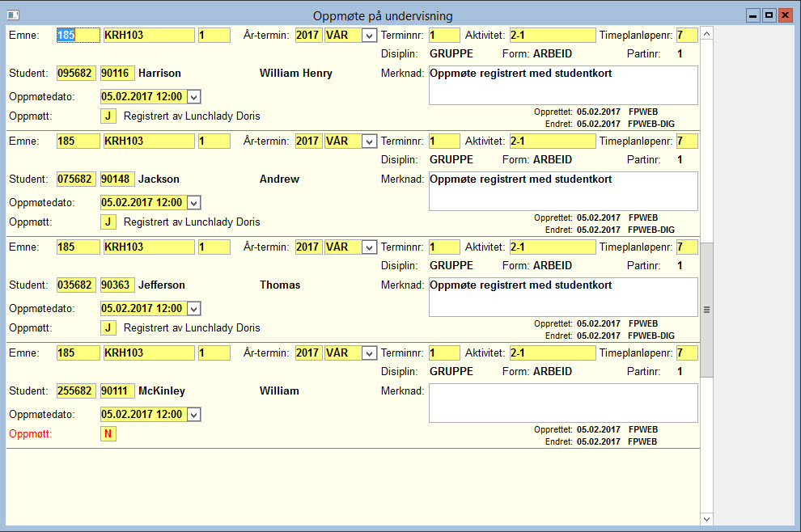This screenshot has height=532, width=801.
Task: Select student number field 075682
Action: pyautogui.click(x=76, y=179)
